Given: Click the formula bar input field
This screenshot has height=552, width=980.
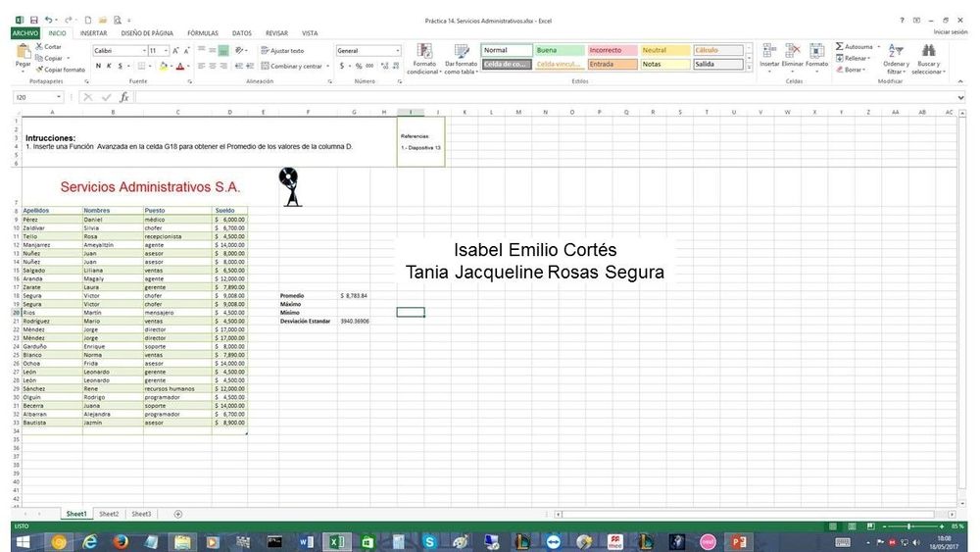Looking at the screenshot, I should (x=539, y=97).
